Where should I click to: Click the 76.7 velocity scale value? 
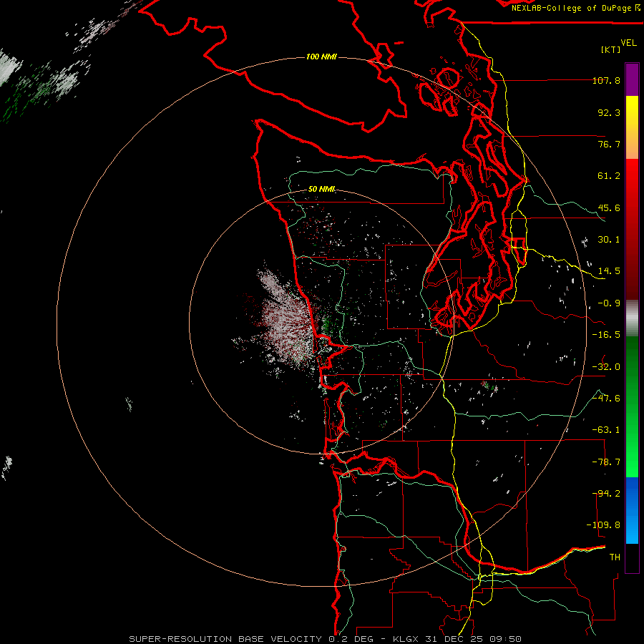(609, 144)
